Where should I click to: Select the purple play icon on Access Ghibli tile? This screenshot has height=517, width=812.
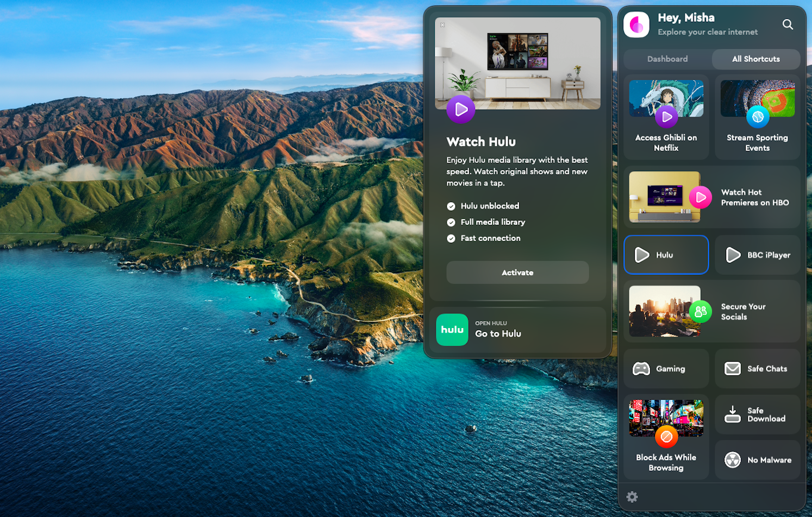667,116
